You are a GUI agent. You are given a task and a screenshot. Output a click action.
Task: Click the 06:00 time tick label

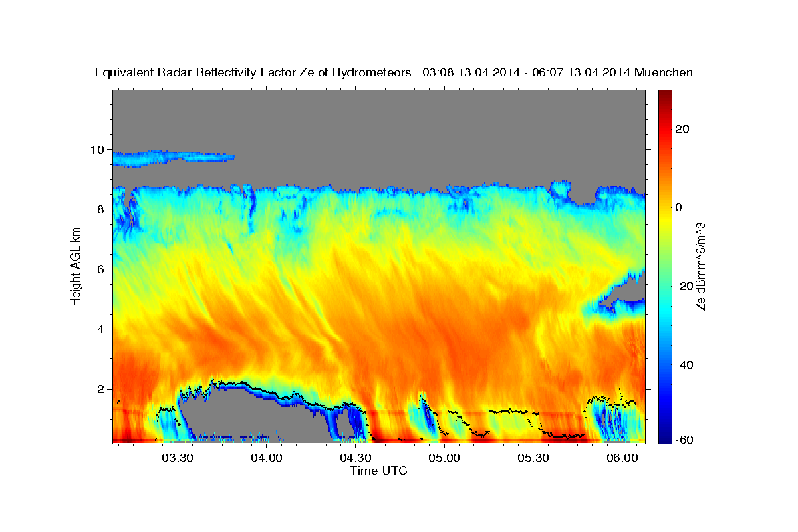click(x=622, y=458)
